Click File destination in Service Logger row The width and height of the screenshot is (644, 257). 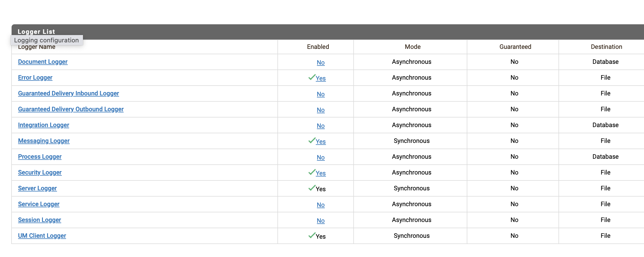click(605, 204)
